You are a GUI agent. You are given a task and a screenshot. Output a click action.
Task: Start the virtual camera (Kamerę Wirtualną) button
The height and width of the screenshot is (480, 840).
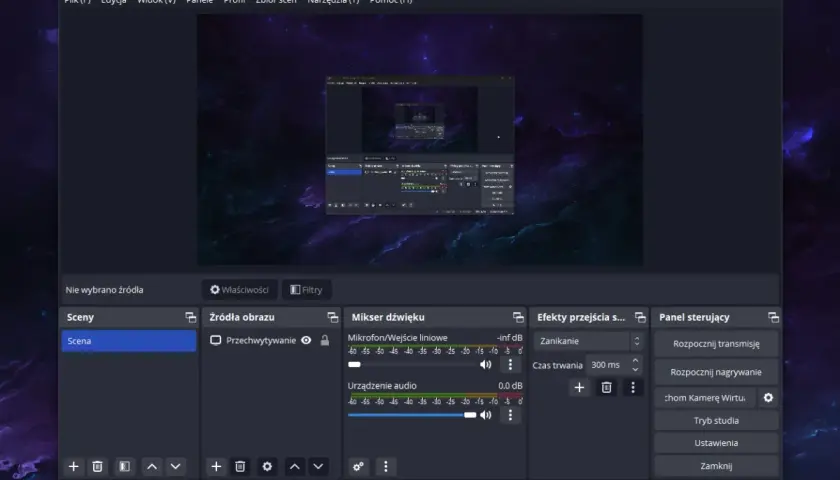705,398
